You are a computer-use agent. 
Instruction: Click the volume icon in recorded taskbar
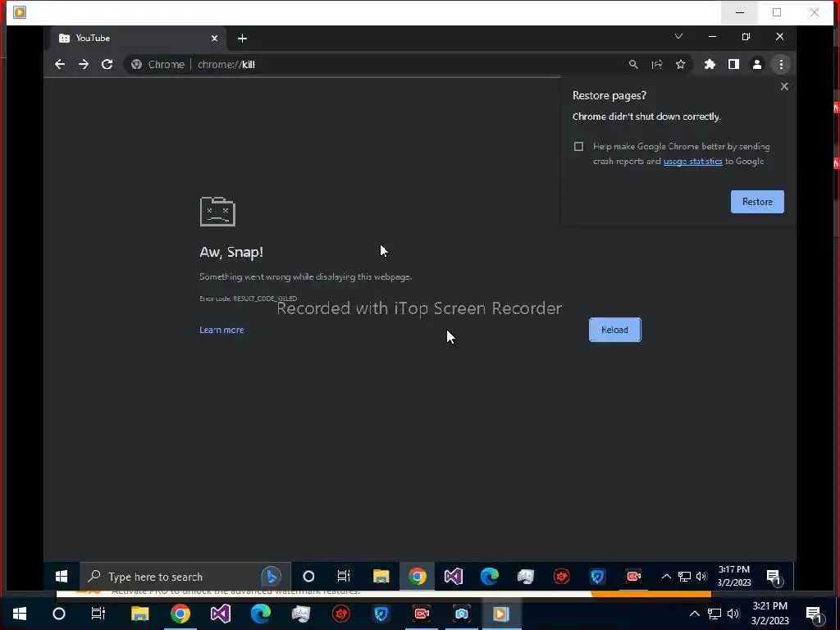tap(702, 577)
